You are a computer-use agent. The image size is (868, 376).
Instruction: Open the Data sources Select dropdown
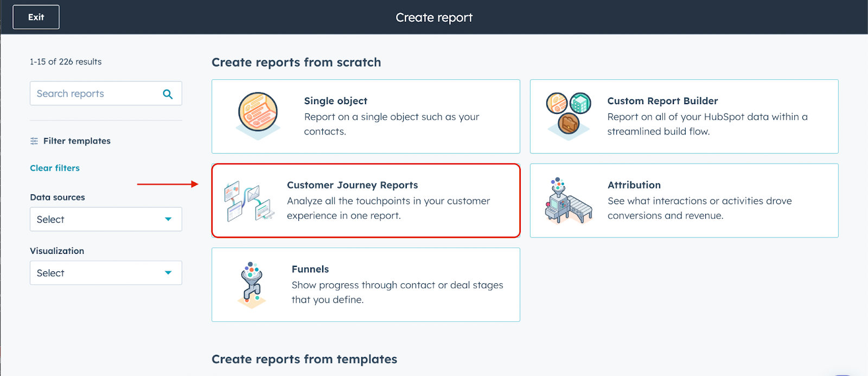105,219
